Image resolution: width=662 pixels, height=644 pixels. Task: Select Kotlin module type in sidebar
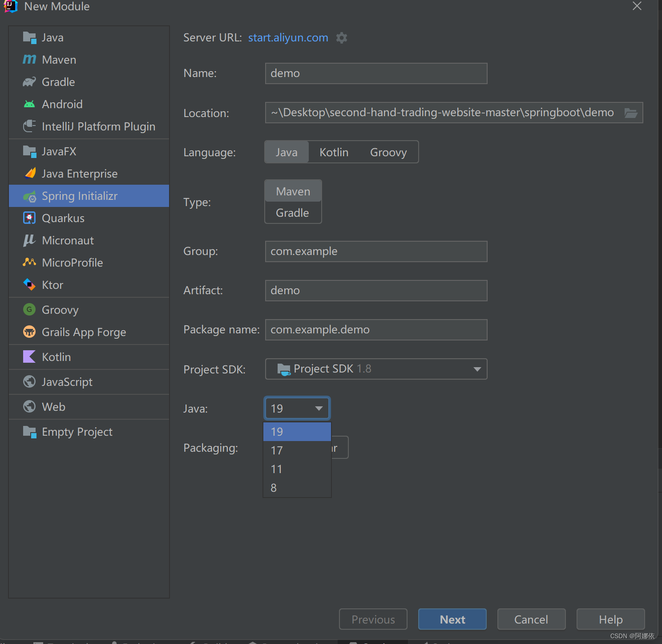tap(89, 357)
